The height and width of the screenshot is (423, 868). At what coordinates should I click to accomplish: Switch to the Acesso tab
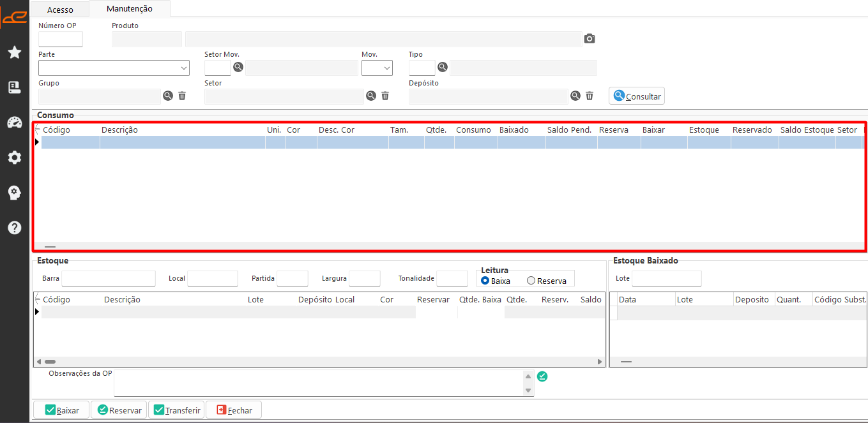pos(60,10)
